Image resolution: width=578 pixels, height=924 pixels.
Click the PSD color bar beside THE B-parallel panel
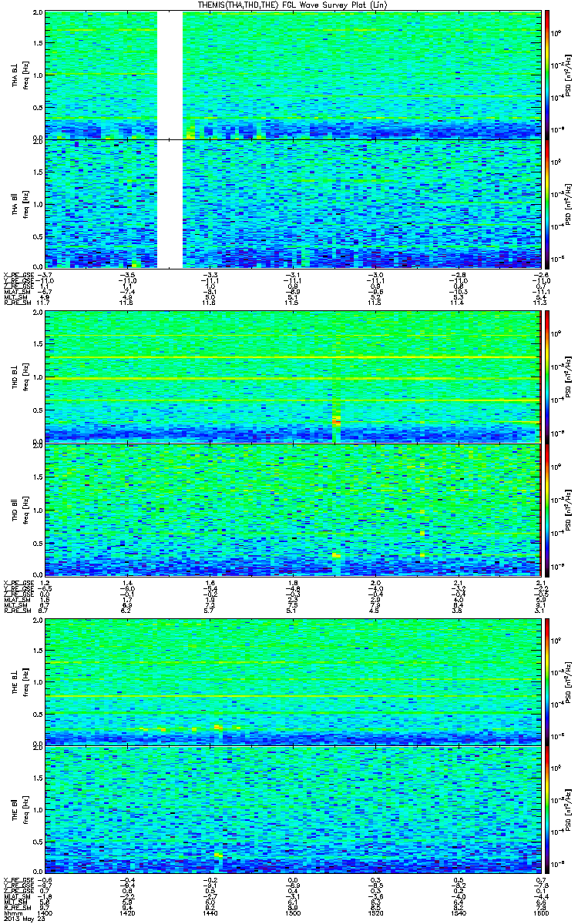pos(547,809)
